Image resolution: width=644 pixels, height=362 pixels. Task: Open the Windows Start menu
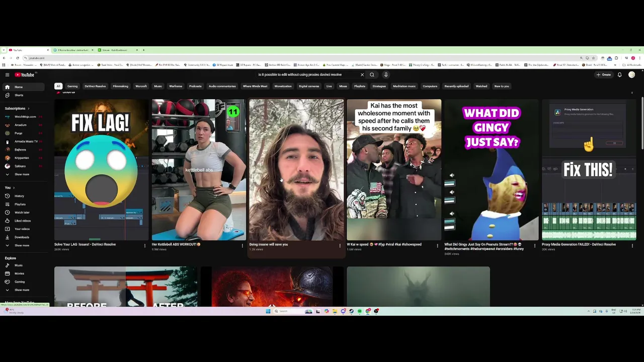[x=268, y=311]
